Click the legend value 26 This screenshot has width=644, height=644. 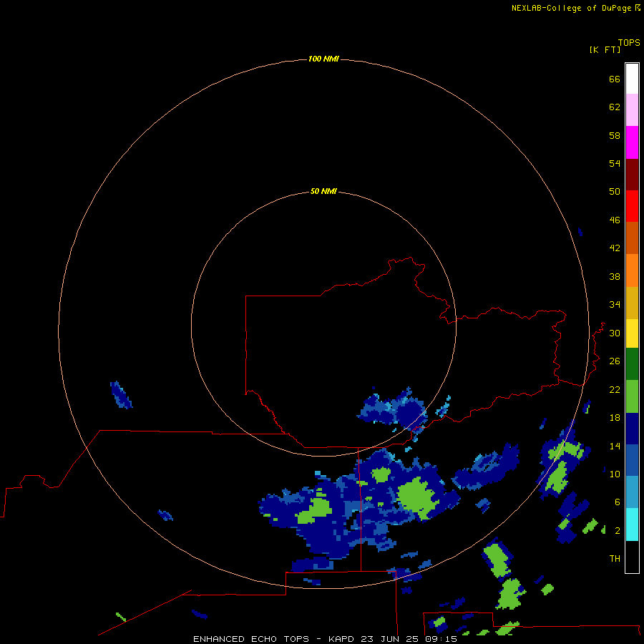pos(615,361)
